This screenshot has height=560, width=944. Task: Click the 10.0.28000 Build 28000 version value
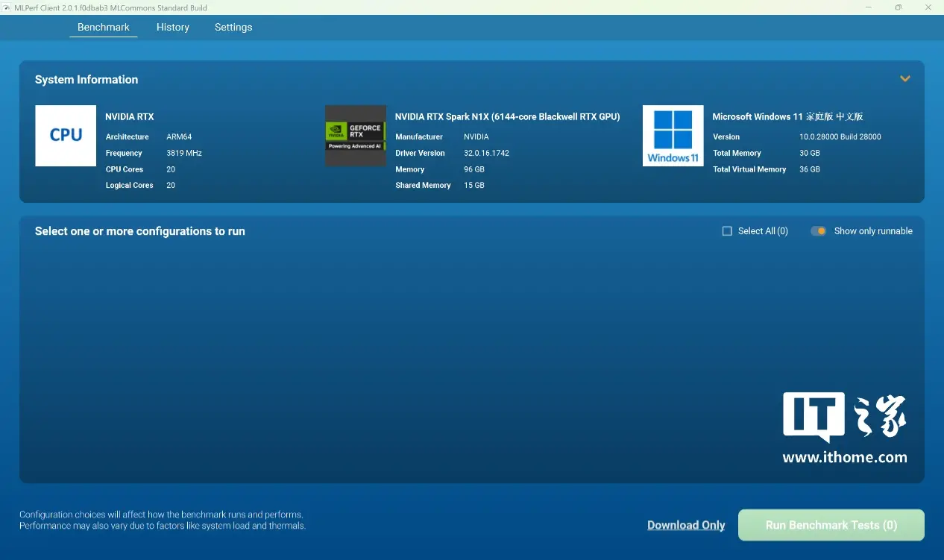coord(840,137)
